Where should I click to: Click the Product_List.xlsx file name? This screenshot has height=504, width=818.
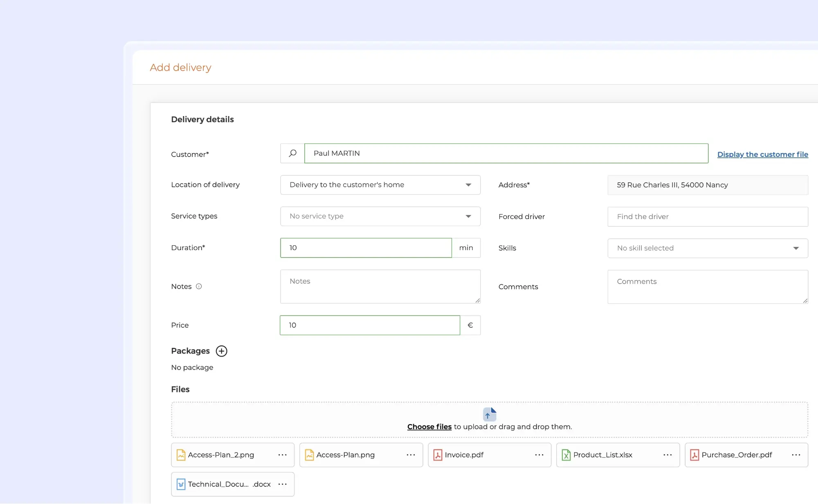click(x=603, y=455)
